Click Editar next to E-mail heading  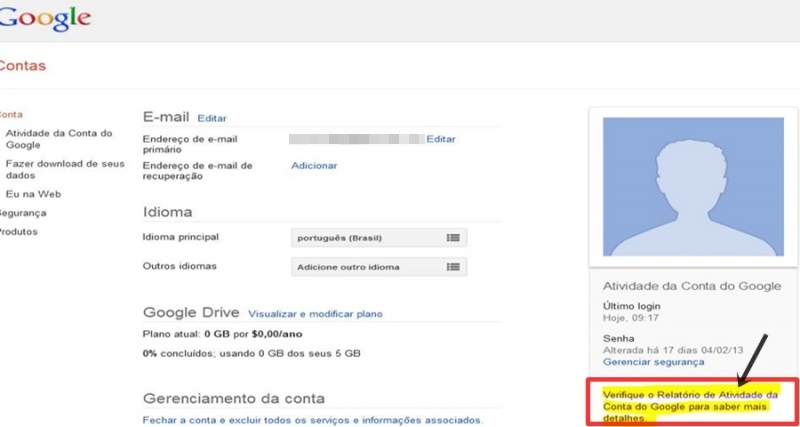click(x=212, y=118)
